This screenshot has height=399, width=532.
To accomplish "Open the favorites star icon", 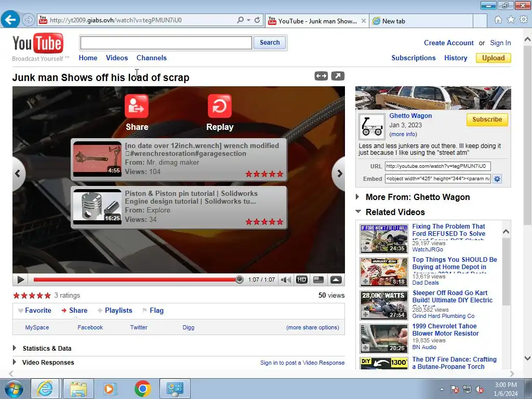I will (x=511, y=20).
